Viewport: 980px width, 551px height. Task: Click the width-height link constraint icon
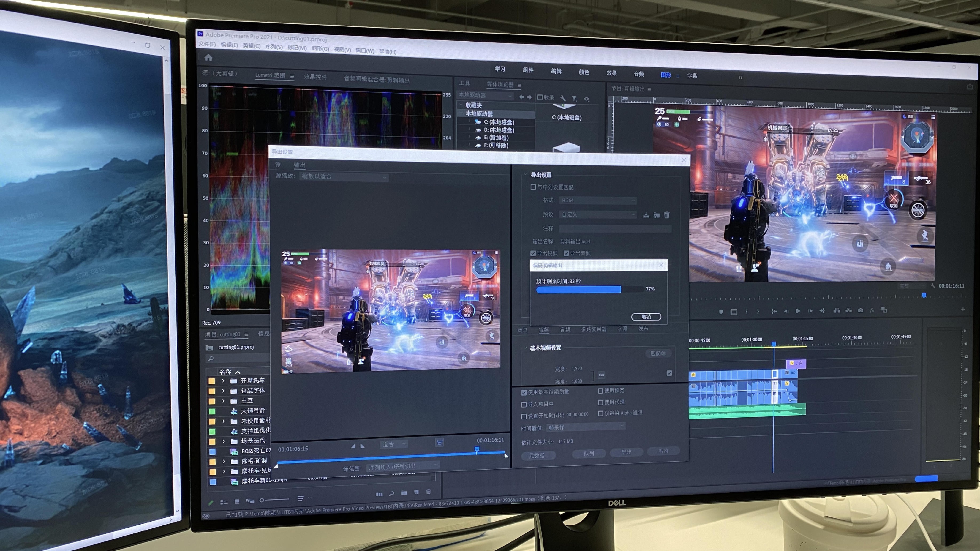click(x=602, y=375)
